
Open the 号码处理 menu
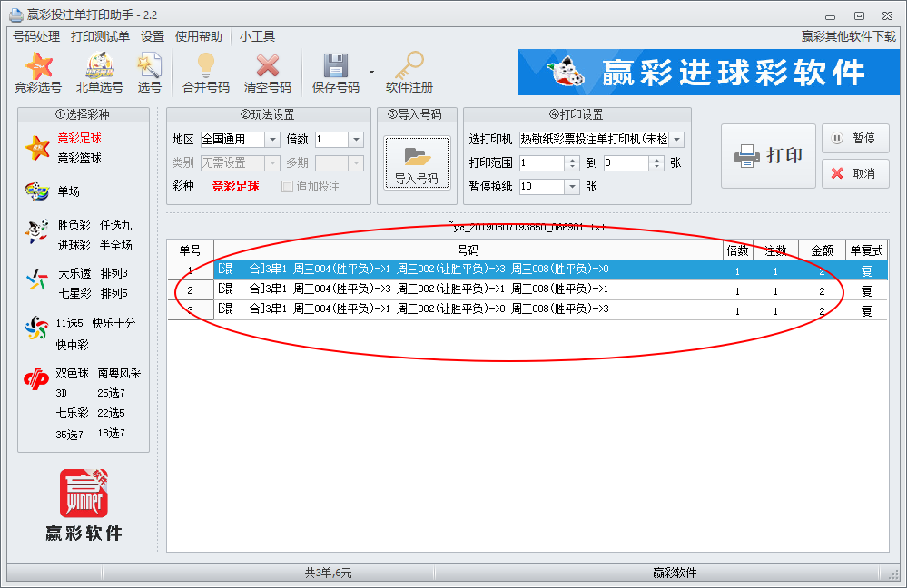[x=36, y=36]
